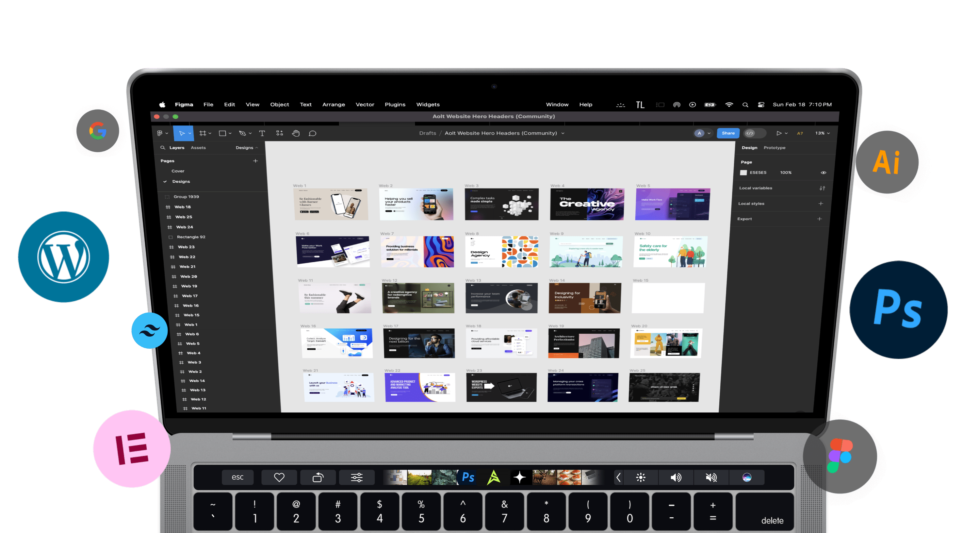The height and width of the screenshot is (533, 980).
Task: Open Local variables settings icon
Action: [x=823, y=188]
